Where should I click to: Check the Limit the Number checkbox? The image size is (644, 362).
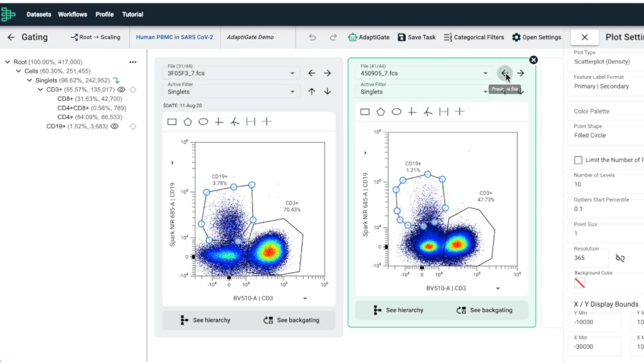tap(578, 160)
